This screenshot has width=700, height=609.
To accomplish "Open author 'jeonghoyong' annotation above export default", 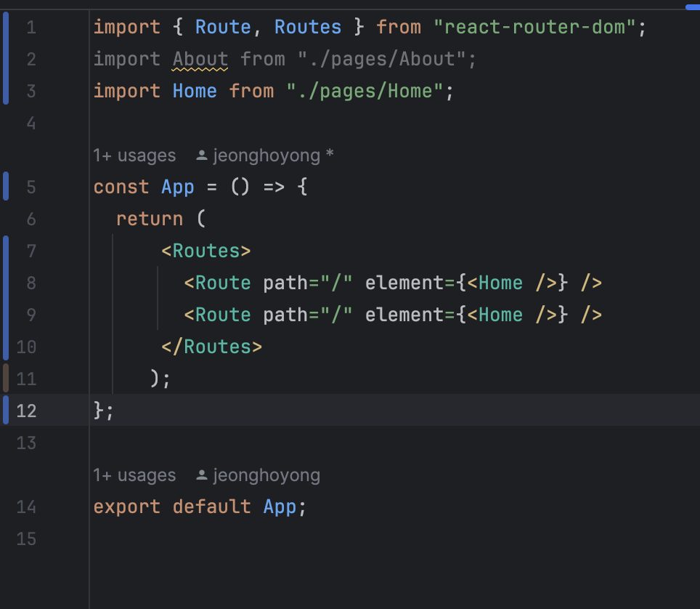I will click(266, 475).
